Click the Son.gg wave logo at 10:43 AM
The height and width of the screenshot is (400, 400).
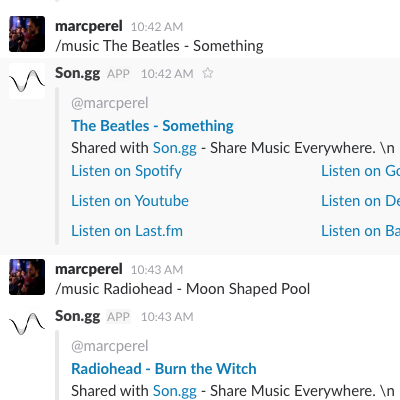click(x=27, y=324)
